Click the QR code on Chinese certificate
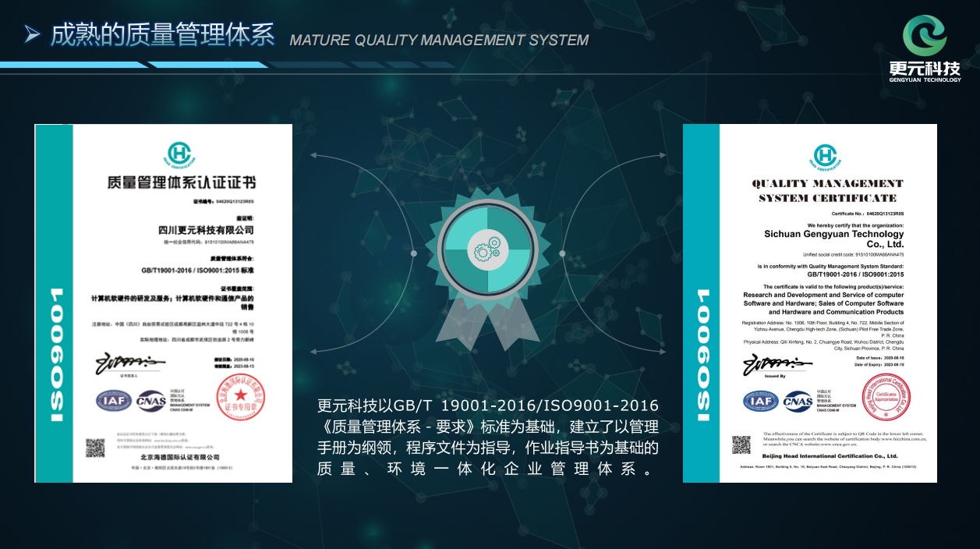This screenshot has height=549, width=980. [x=95, y=448]
